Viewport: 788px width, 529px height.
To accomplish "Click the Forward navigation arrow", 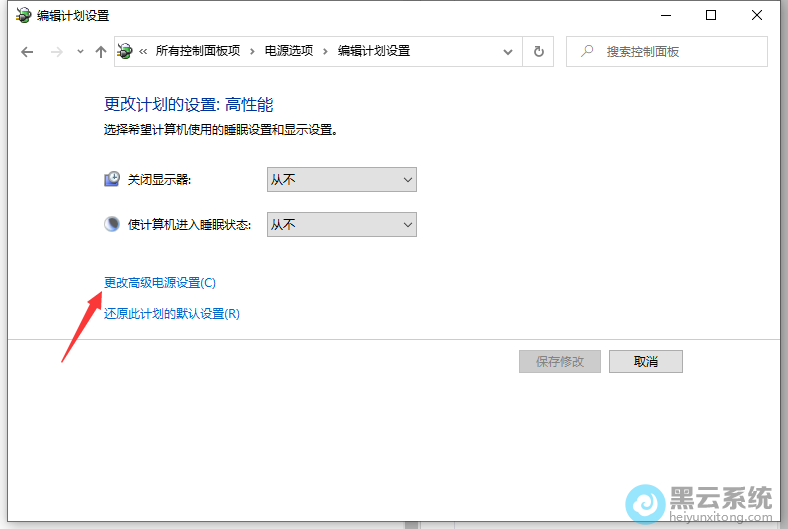I will (x=56, y=52).
